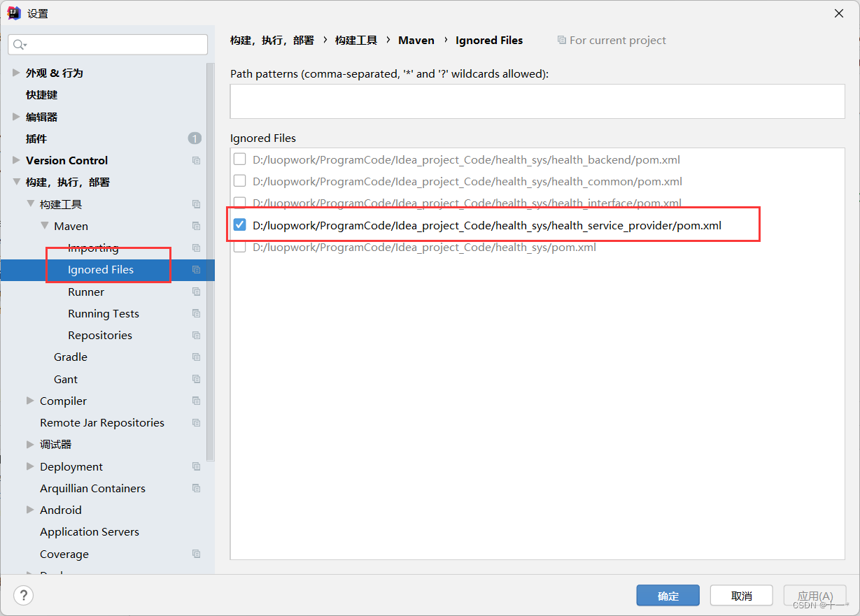Click project-level icon beside Ignored Files
The height and width of the screenshot is (616, 860).
click(196, 270)
